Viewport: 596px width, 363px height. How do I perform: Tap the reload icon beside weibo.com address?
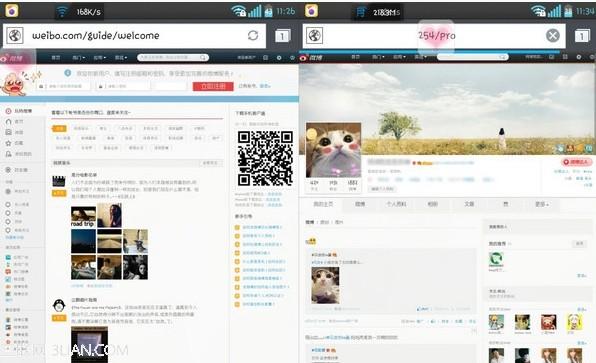click(253, 35)
